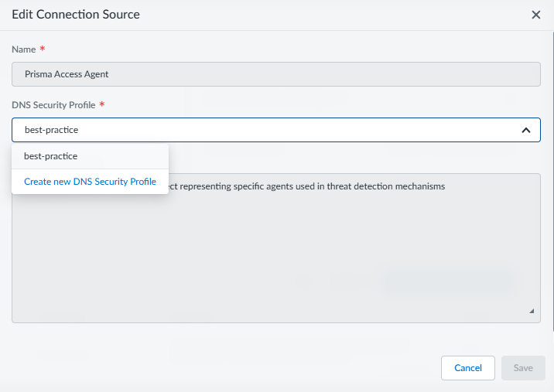Viewport: 554px width, 392px height.
Task: Click blank lower area of description box
Action: click(271, 294)
